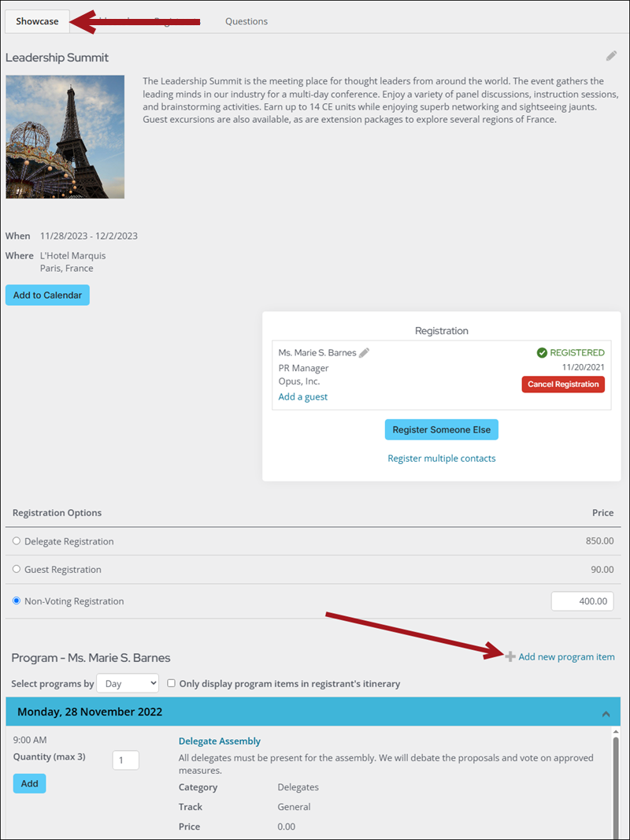630x840 pixels.
Task: Open Register multiple contacts link
Action: pos(442,459)
